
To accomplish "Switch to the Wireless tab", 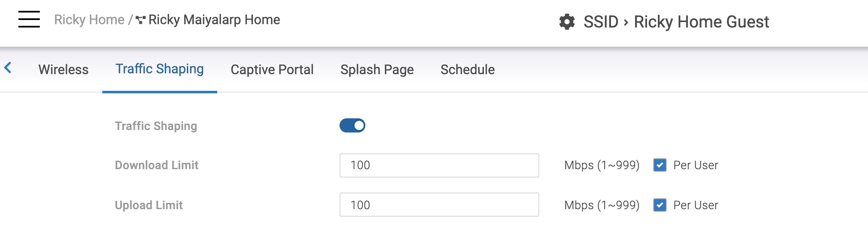I will click(64, 70).
